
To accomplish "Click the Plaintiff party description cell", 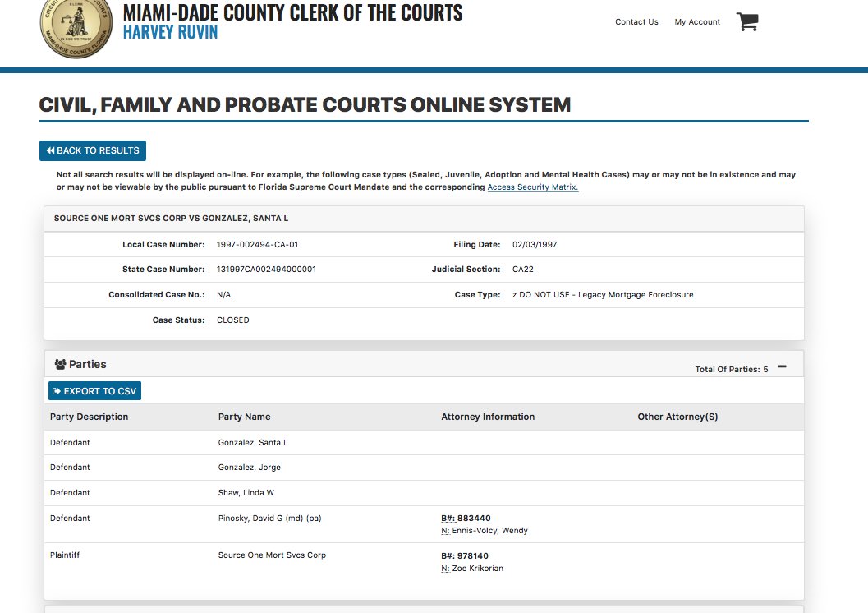I will (x=65, y=555).
